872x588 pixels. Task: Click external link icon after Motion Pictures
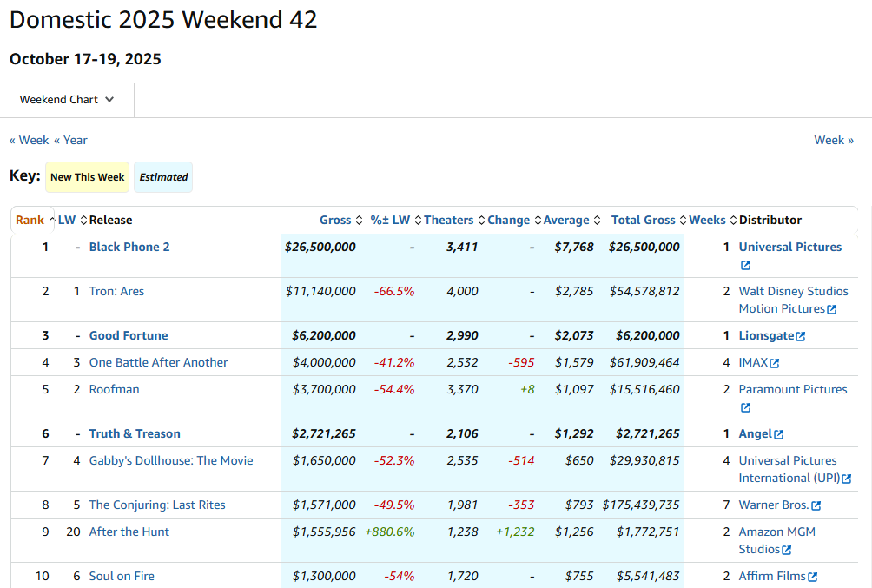click(x=831, y=309)
